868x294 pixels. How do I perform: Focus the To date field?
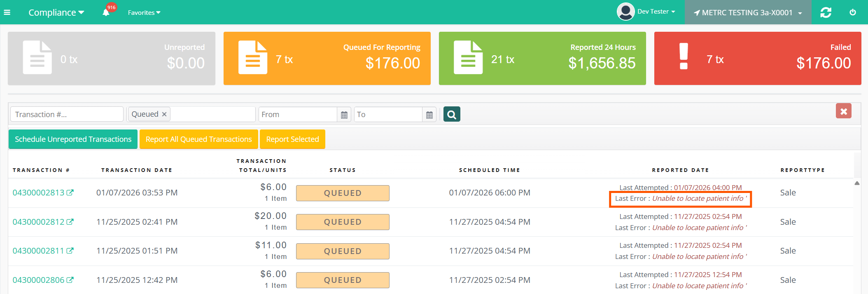388,114
